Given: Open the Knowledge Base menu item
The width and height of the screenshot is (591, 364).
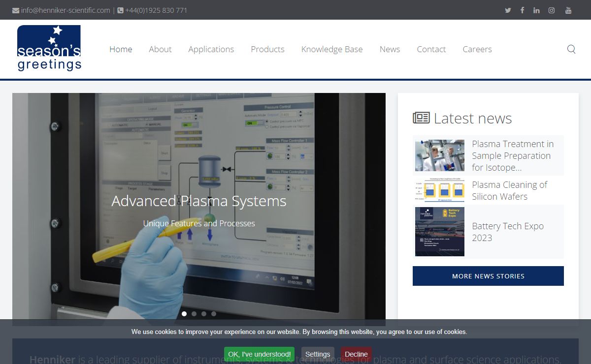Looking at the screenshot, I should (332, 49).
